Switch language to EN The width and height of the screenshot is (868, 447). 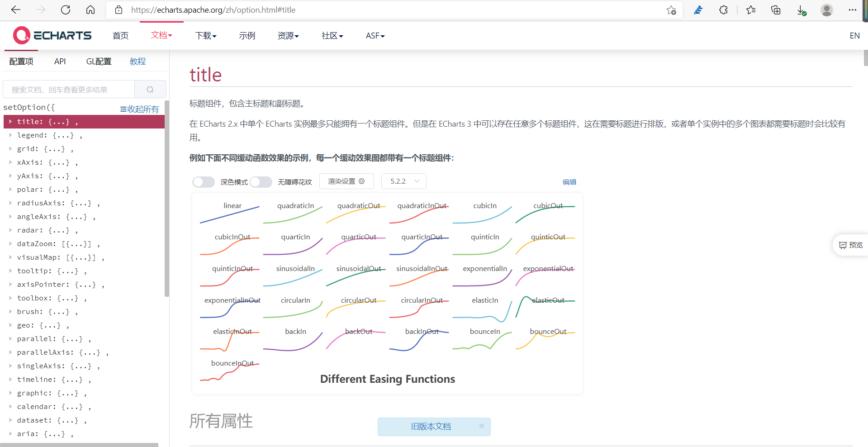pos(854,35)
